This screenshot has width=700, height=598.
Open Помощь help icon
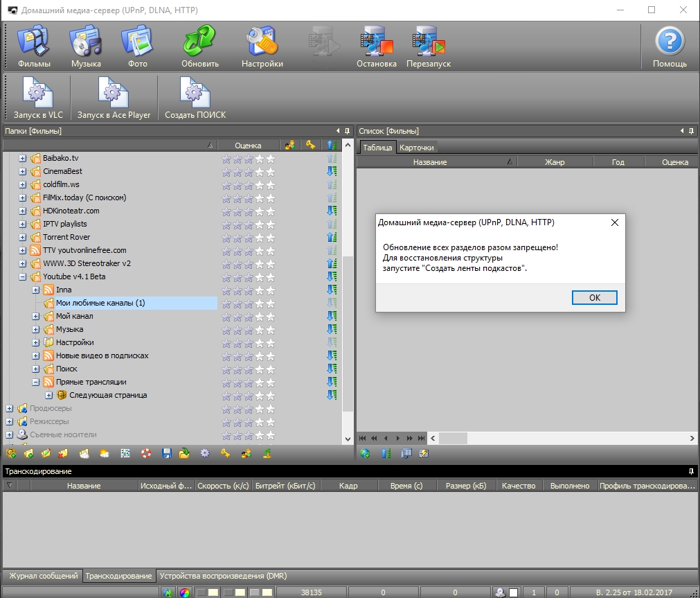[x=670, y=46]
